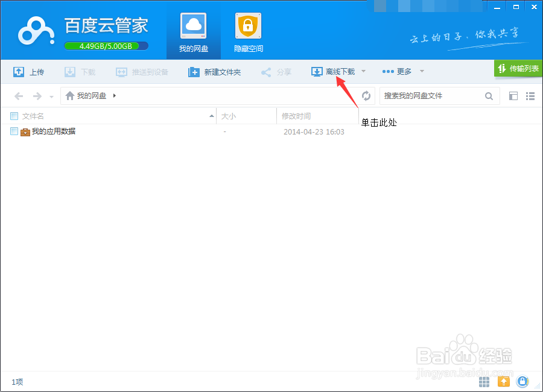543x392 pixels.
Task: Check the select-all checkbox in the file list header
Action: pos(13,115)
